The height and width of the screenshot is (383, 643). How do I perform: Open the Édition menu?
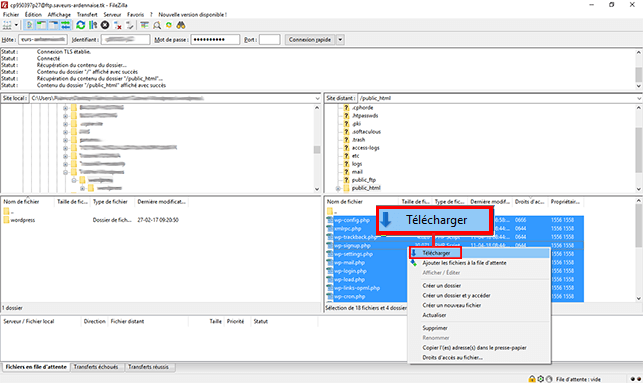coord(33,14)
